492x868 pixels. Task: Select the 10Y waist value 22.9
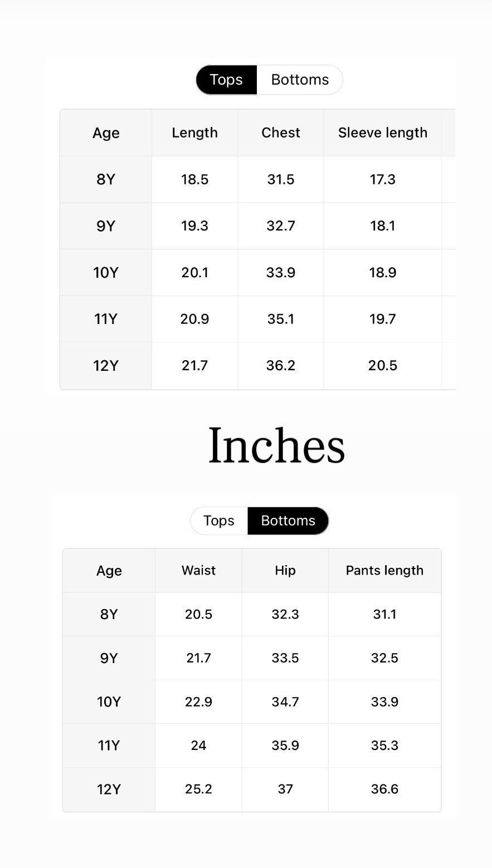tap(198, 702)
